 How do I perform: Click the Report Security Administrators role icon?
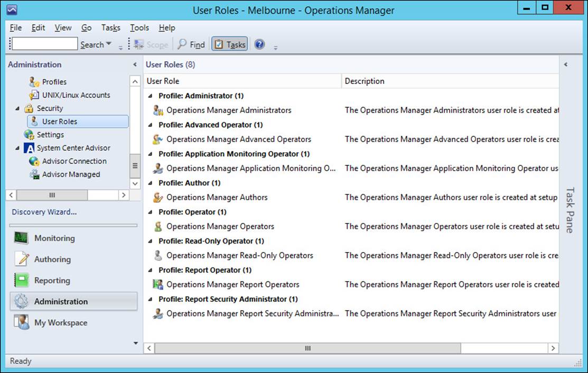(x=158, y=313)
